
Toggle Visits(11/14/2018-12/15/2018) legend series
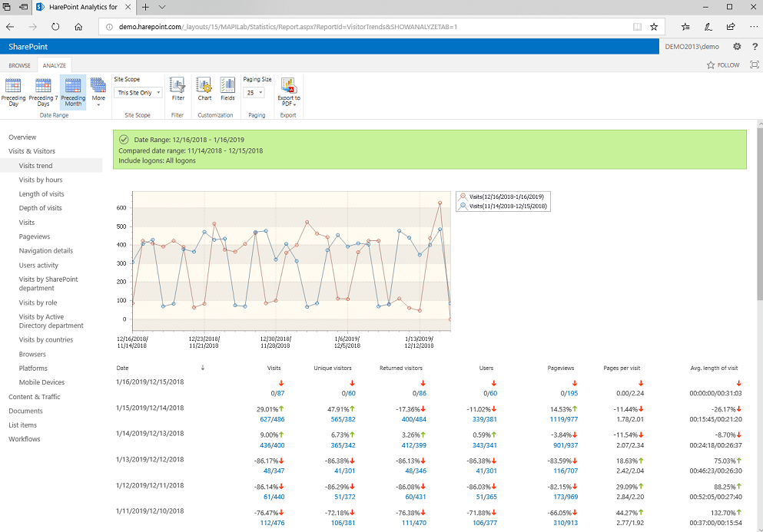tap(503, 207)
